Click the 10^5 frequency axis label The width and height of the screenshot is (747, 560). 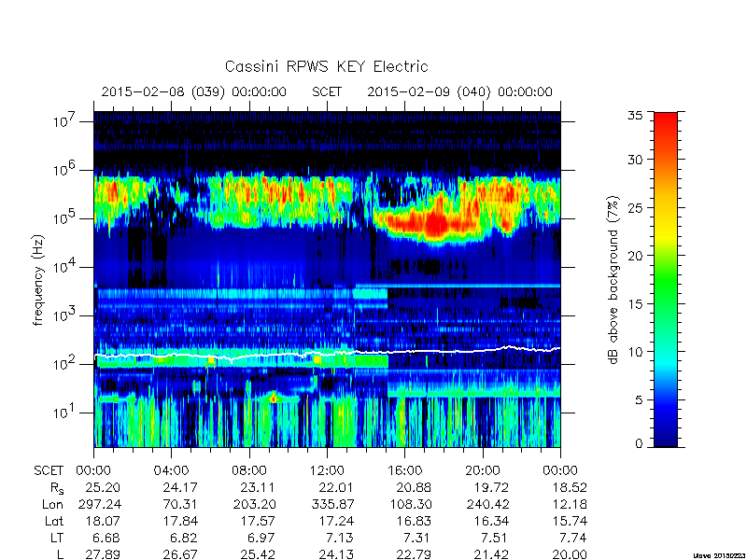tap(63, 218)
